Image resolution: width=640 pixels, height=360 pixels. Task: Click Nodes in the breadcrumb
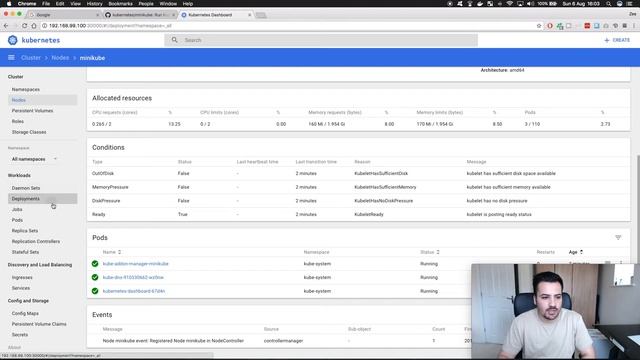pyautogui.click(x=60, y=58)
